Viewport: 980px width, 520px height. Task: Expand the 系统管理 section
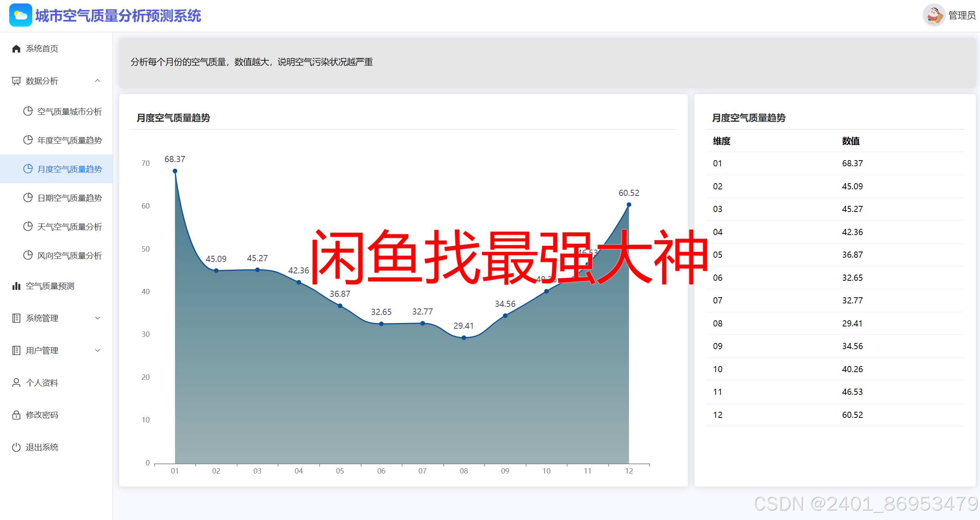point(98,318)
